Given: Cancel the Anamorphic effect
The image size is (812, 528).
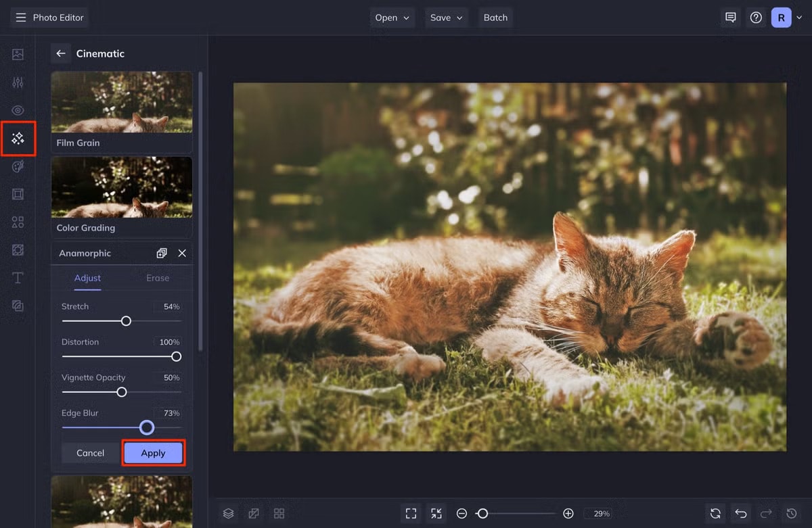Looking at the screenshot, I should (90, 453).
